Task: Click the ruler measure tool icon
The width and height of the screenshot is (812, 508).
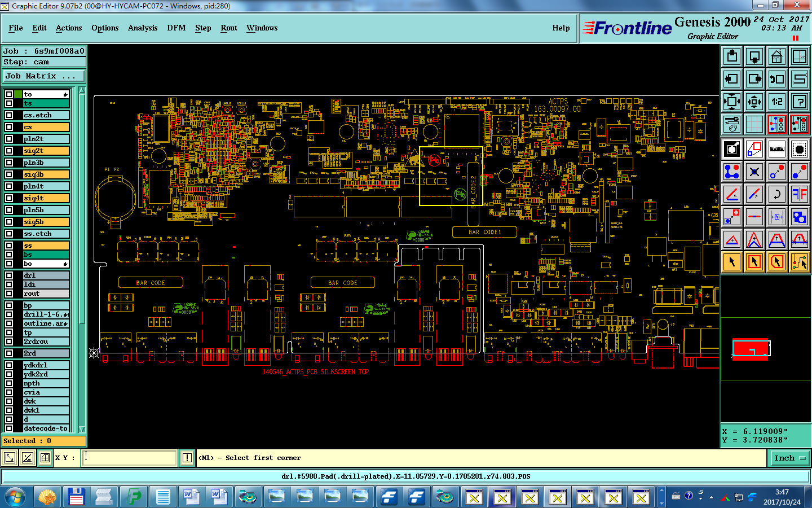Action: click(x=777, y=149)
